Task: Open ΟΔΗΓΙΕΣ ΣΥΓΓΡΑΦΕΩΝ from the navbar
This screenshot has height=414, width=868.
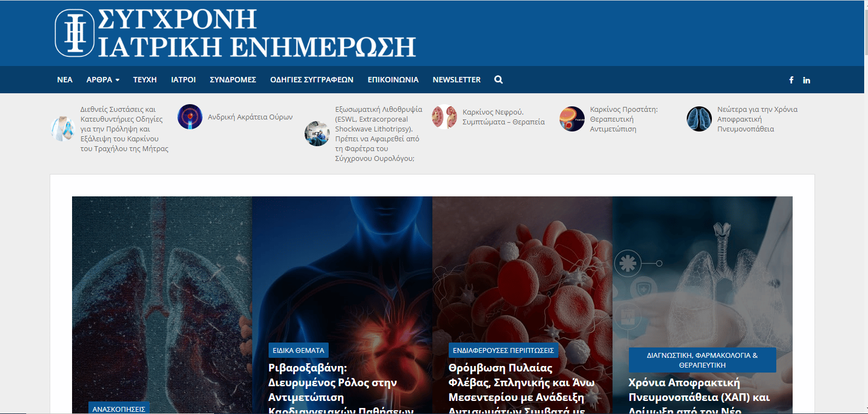Action: click(x=312, y=80)
